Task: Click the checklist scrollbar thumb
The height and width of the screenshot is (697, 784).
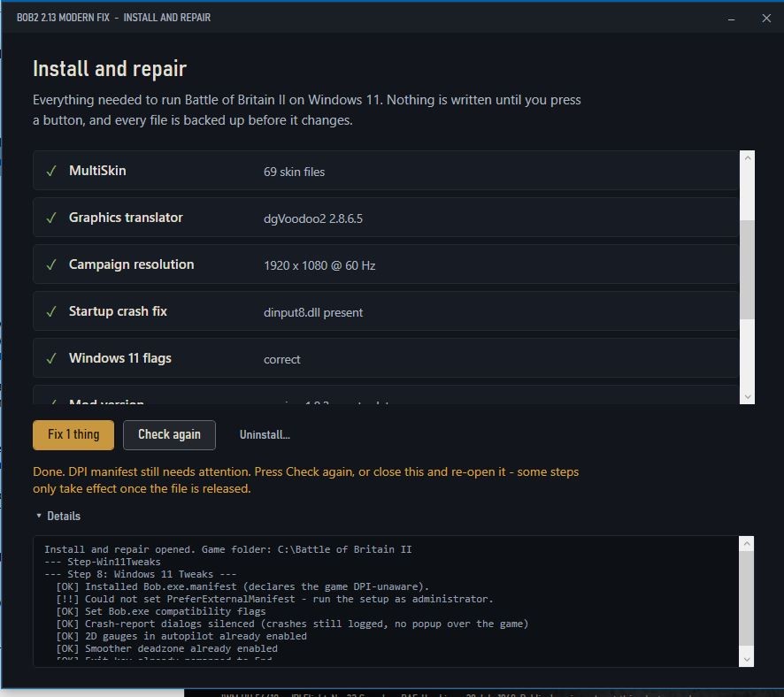Action: coord(747,270)
